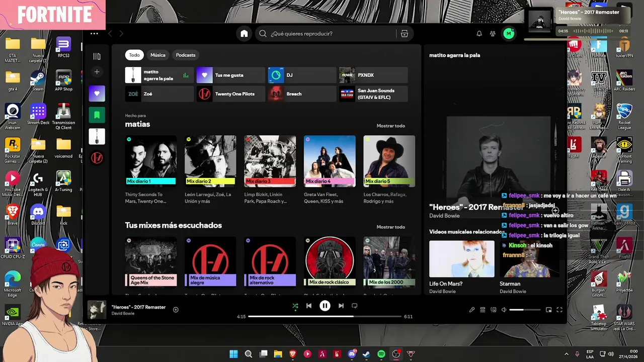644x362 pixels.
Task: Open the Stream Deck desktop shortcut
Action: coord(38,114)
